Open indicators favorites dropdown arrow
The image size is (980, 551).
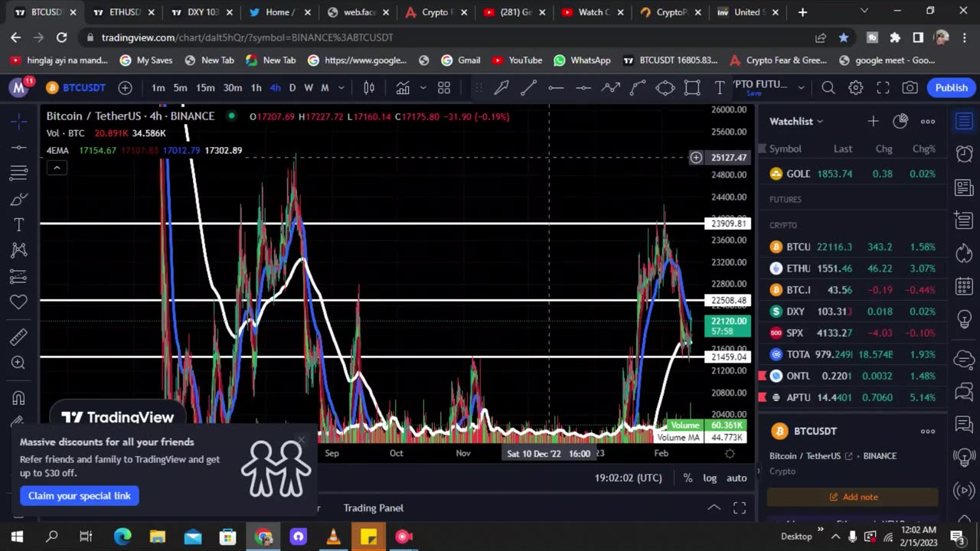click(x=423, y=88)
